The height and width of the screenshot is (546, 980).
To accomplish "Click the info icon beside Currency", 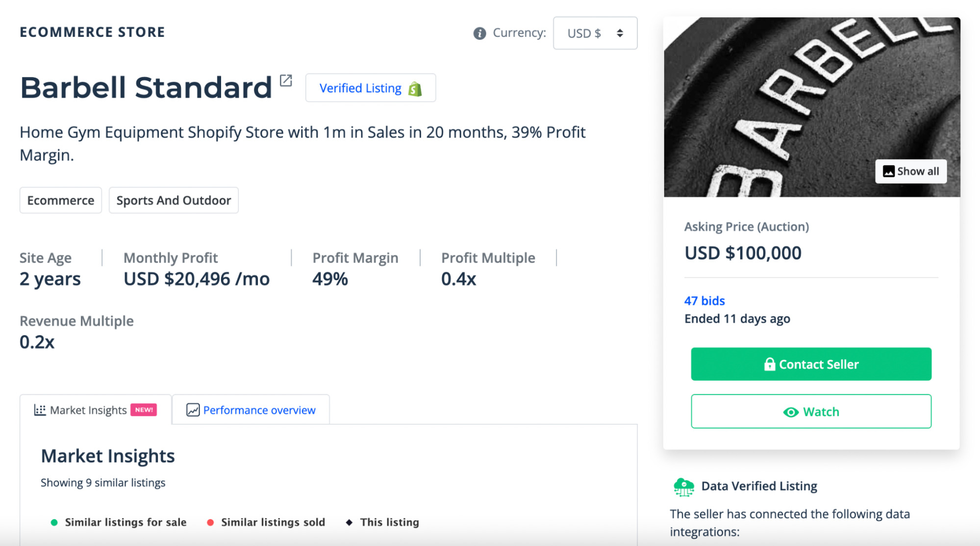I will tap(478, 33).
